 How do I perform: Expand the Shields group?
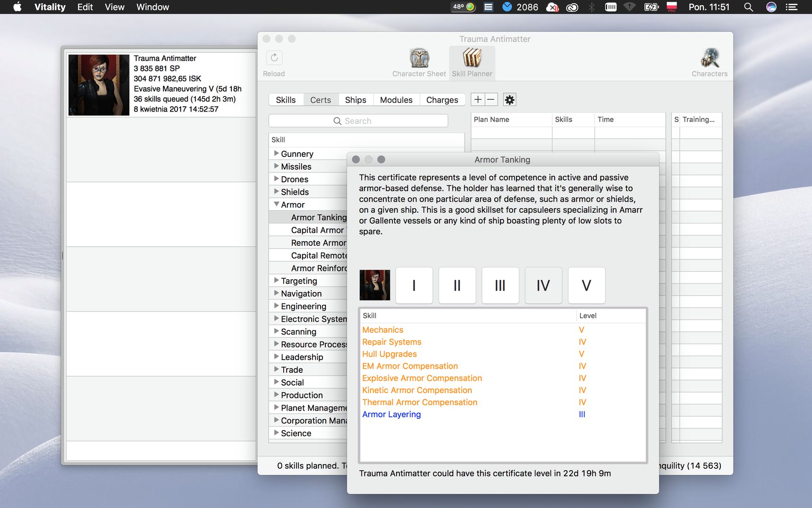click(x=276, y=192)
